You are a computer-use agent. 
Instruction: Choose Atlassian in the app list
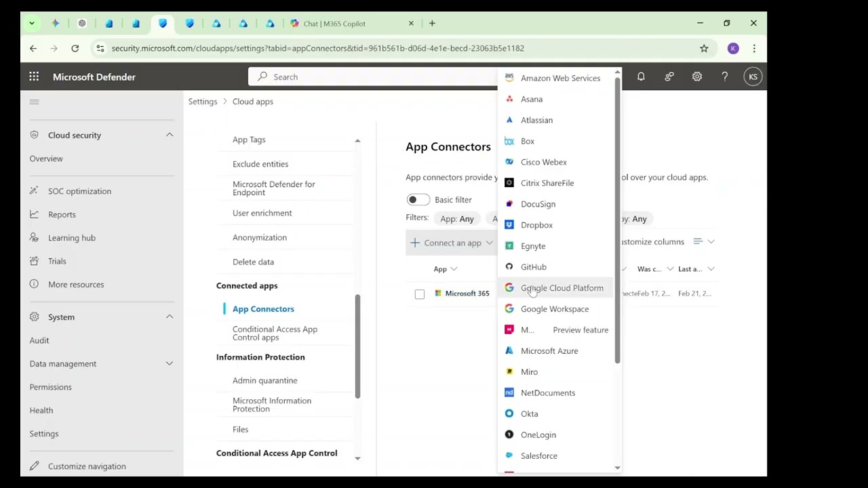555,120
